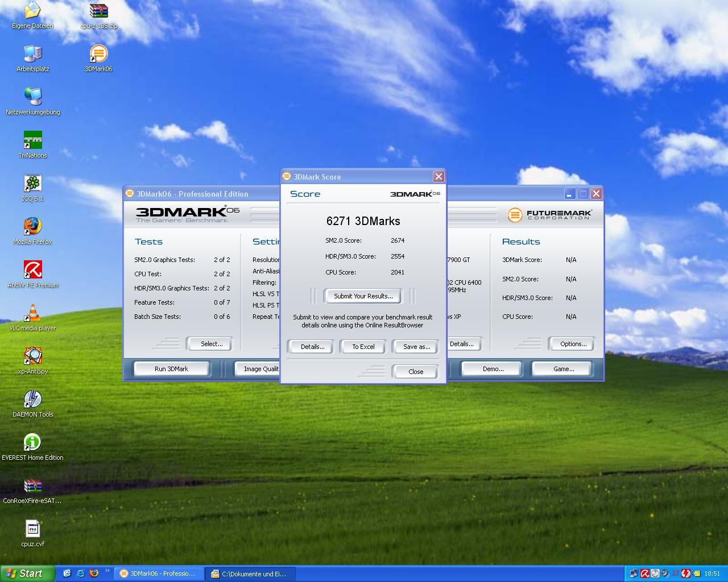Click Save as... in the score dialog
The height and width of the screenshot is (582, 728).
point(416,347)
